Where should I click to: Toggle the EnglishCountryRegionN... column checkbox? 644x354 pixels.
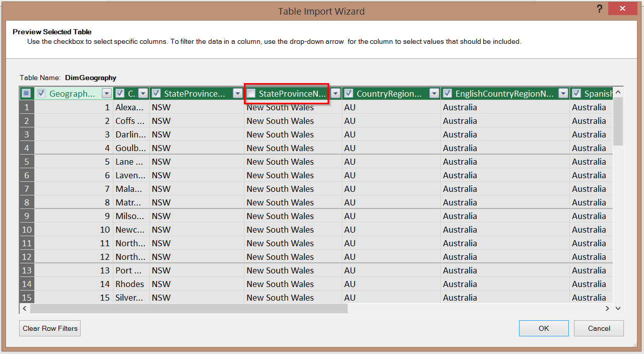(x=447, y=93)
